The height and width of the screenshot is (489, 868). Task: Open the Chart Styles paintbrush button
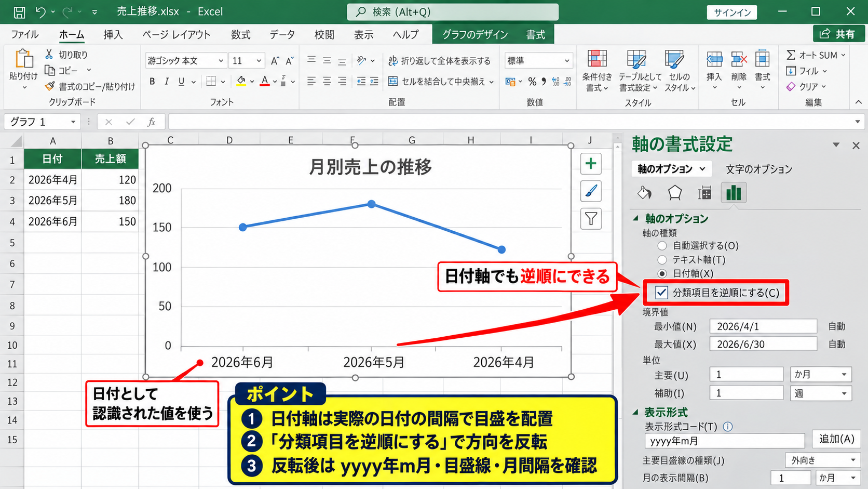point(591,191)
